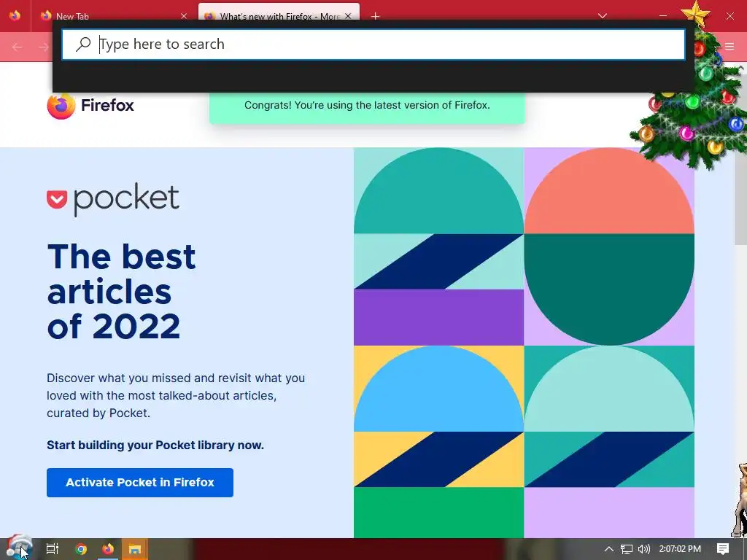The width and height of the screenshot is (747, 560).
Task: Open File Explorer from the taskbar
Action: pyautogui.click(x=135, y=549)
